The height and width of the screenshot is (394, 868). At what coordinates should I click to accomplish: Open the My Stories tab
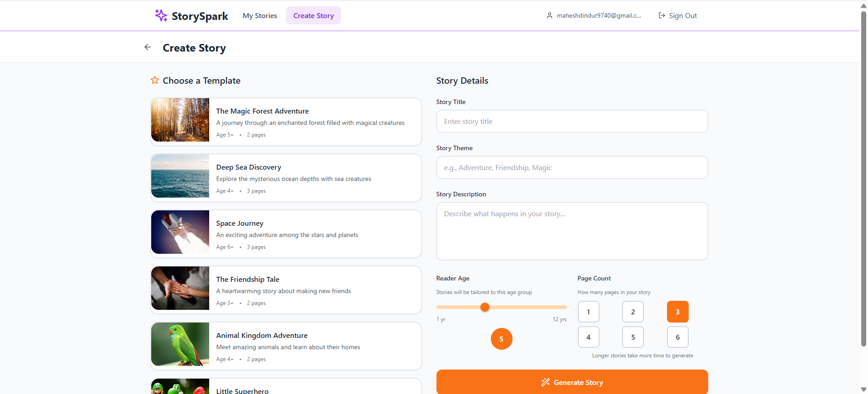260,15
